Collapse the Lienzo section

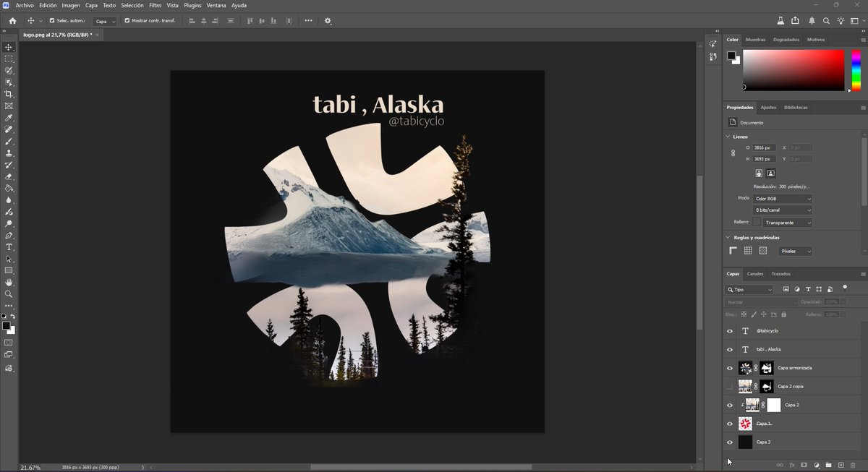[728, 137]
